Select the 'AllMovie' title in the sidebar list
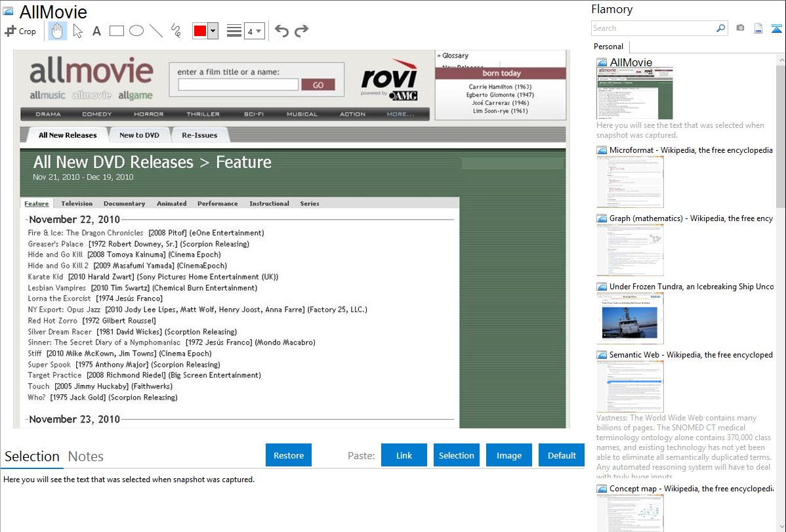 click(631, 63)
